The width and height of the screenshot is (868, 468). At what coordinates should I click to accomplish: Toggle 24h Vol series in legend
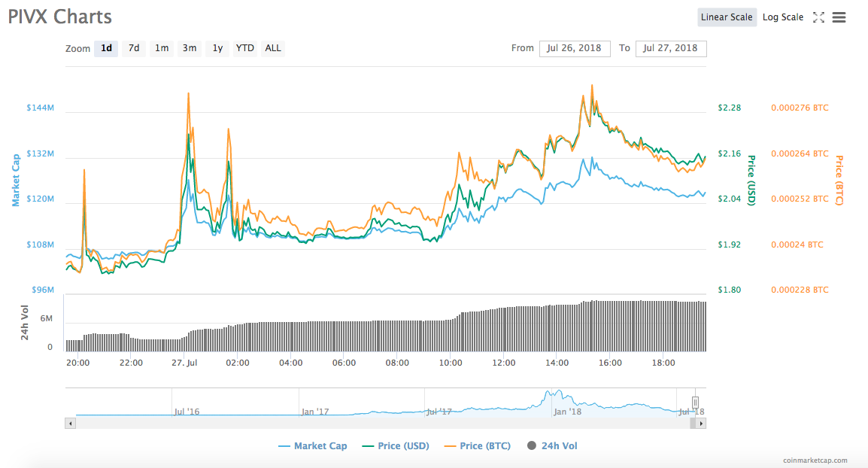pos(552,446)
